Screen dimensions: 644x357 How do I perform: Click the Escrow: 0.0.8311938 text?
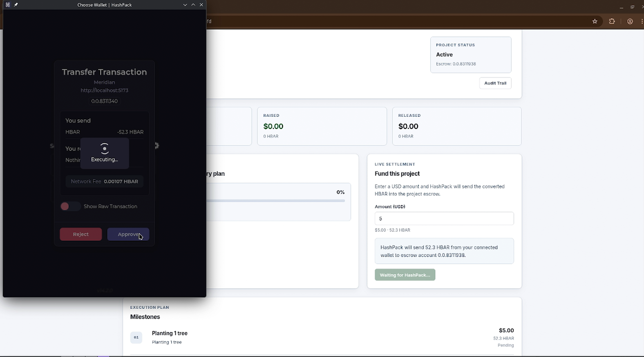point(456,64)
